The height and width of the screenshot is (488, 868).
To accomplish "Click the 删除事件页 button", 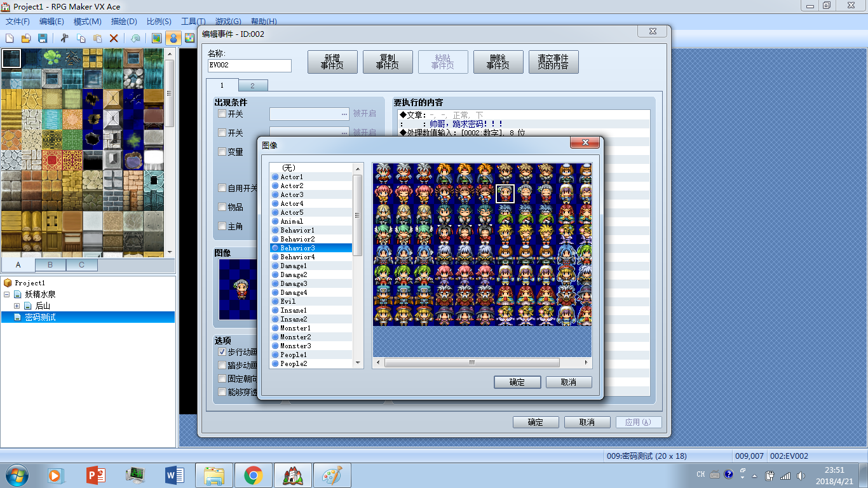I will point(498,62).
